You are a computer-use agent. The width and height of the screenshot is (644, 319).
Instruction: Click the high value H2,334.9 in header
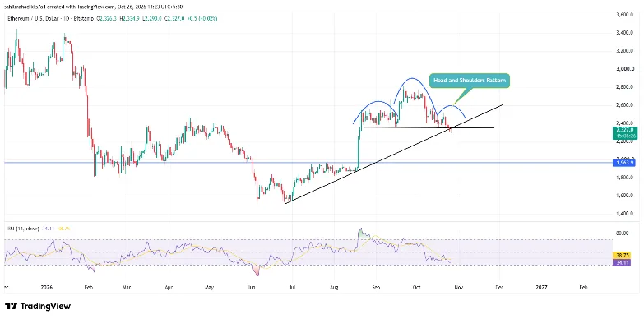tap(128, 18)
